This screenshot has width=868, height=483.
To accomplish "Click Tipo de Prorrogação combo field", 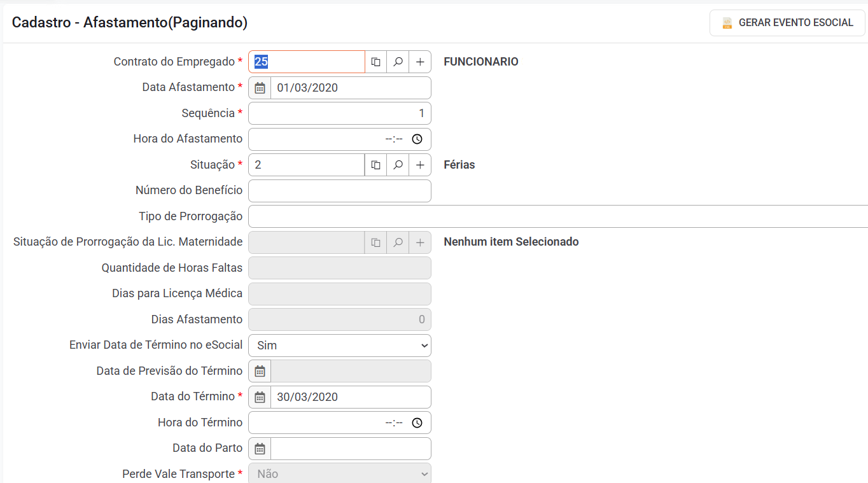I will click(558, 216).
